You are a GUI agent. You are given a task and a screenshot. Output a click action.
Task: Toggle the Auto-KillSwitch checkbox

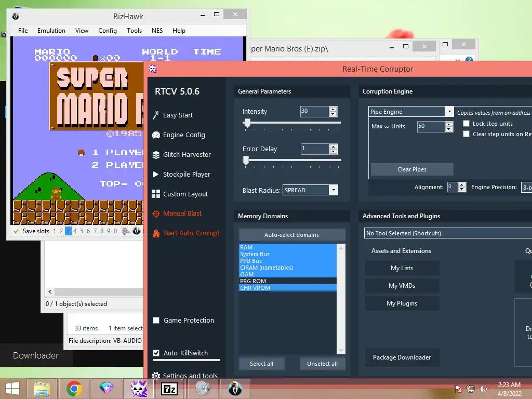[x=156, y=353]
